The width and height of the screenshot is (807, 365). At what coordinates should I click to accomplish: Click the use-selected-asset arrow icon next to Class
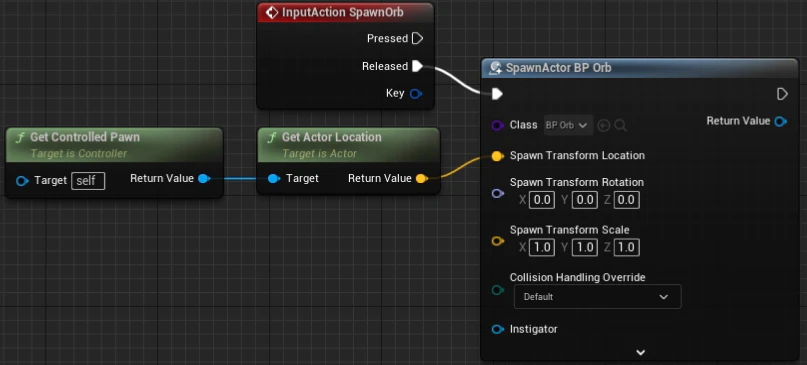[x=604, y=126]
